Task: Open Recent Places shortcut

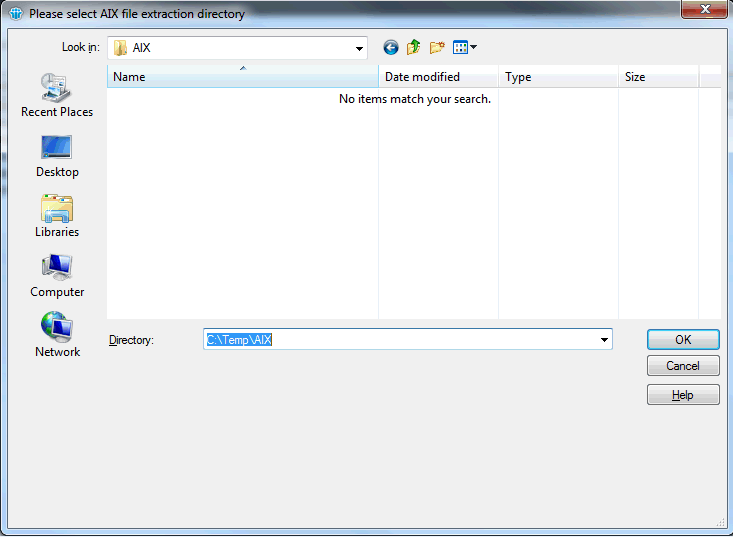Action: 57,95
